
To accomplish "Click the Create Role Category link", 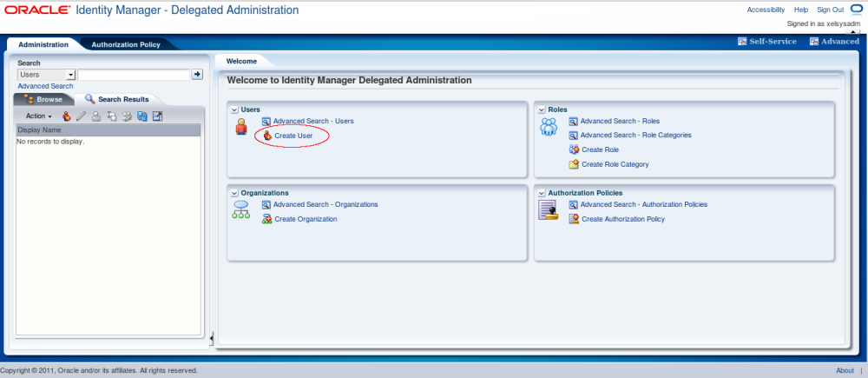I will click(x=615, y=164).
